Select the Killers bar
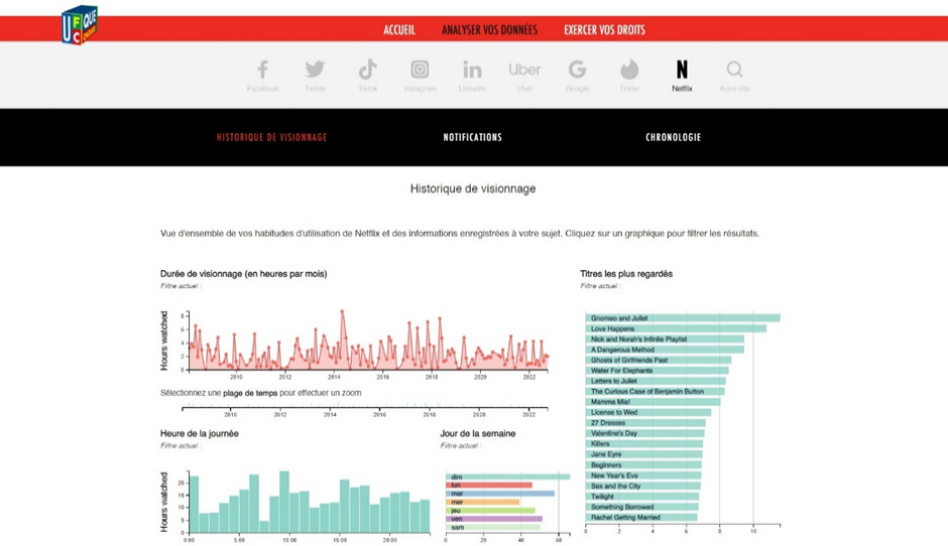 644,444
